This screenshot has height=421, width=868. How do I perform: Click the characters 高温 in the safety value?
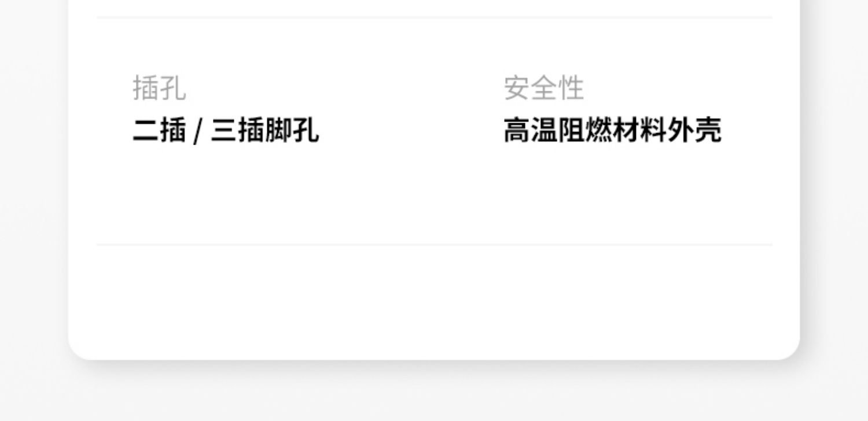pyautogui.click(x=531, y=130)
